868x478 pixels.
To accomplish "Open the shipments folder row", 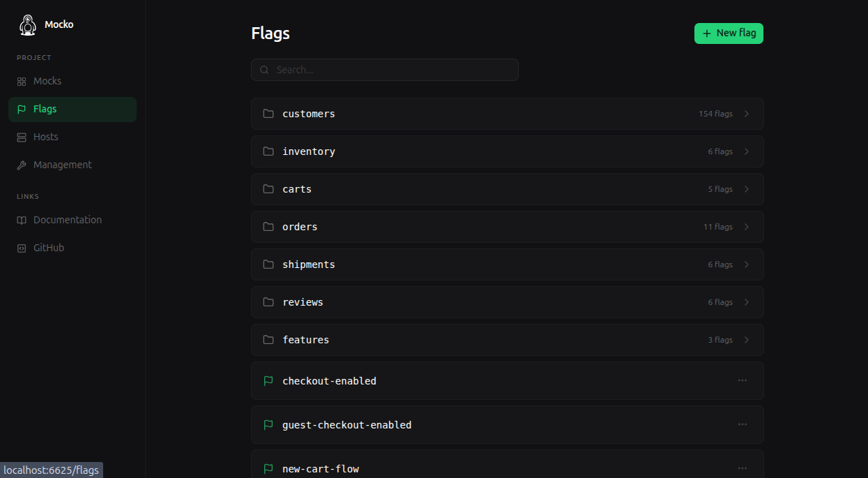I will click(508, 264).
